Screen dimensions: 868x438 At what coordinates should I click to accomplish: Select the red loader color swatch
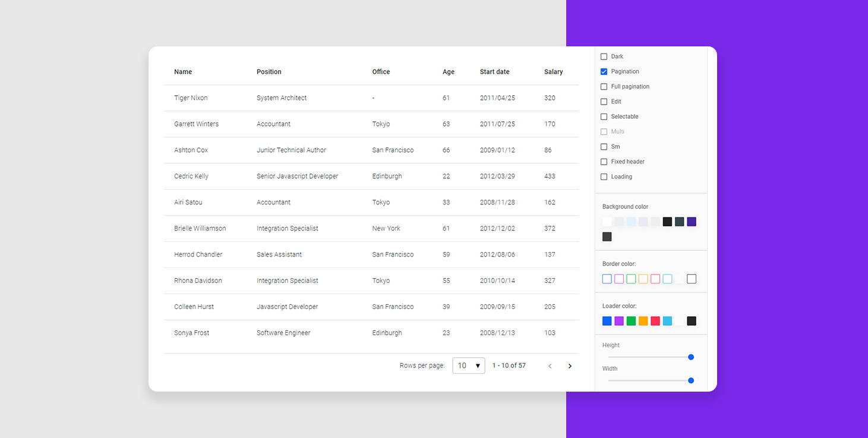coord(655,321)
